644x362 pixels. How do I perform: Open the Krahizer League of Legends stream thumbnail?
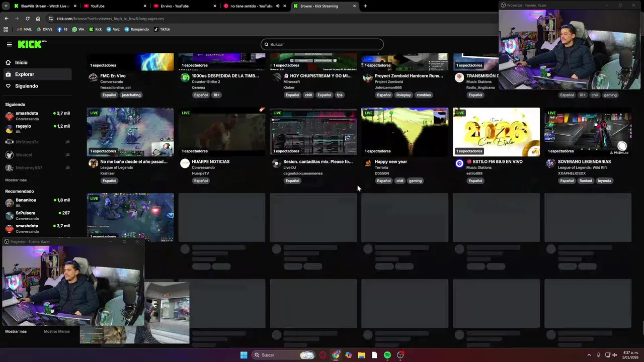130,132
